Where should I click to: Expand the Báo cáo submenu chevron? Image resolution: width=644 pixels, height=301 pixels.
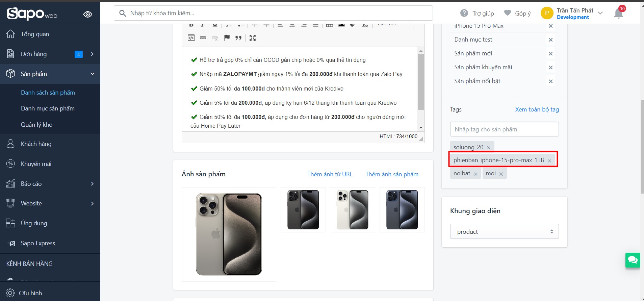pyautogui.click(x=92, y=184)
